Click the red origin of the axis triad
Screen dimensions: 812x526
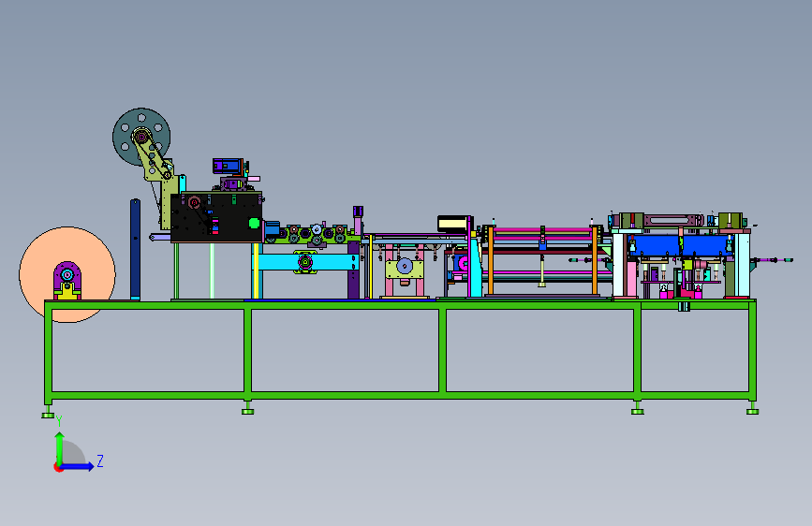coord(57,467)
